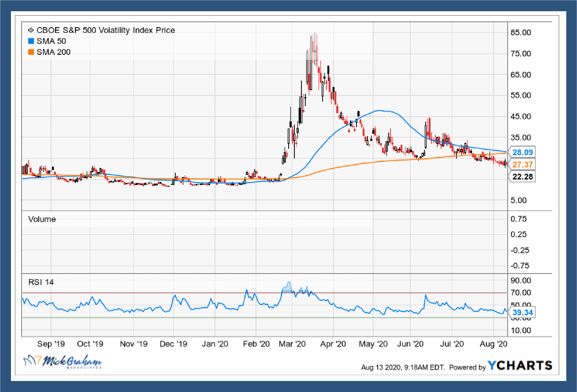Screen dimensions: 577x392
Task: Click the SMA 50 line peak near May
Action: click(x=380, y=110)
